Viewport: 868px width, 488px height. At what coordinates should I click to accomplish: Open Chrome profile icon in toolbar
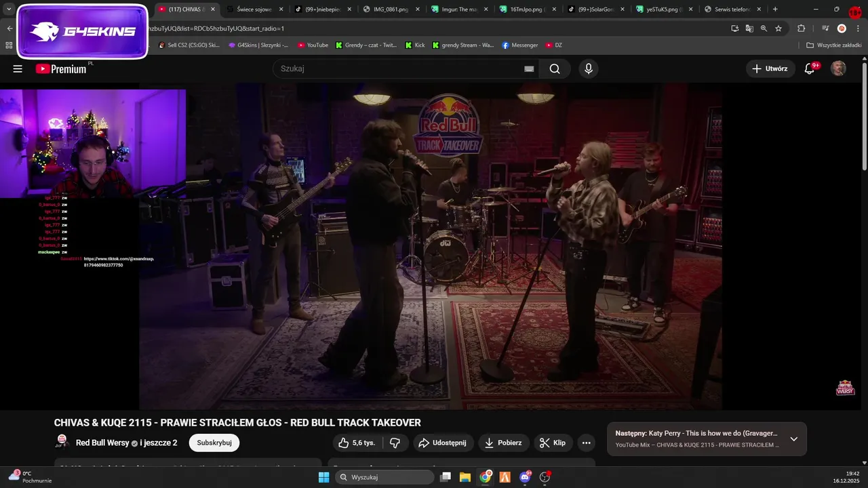coord(842,28)
